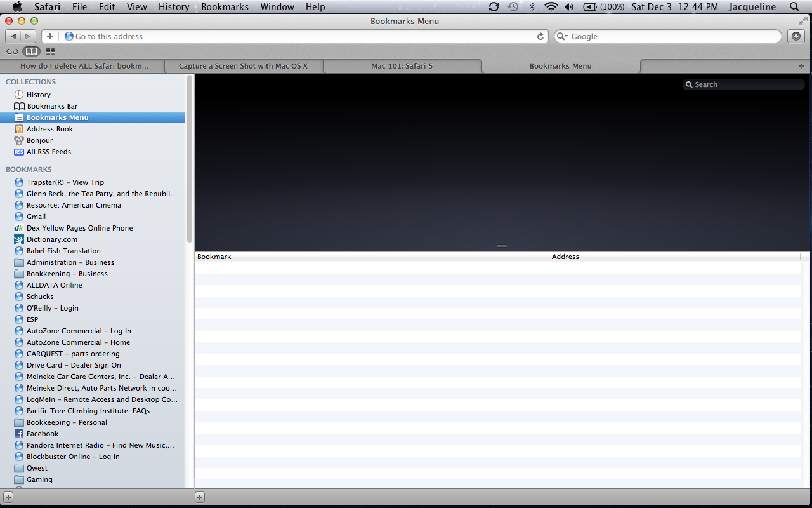Viewport: 812px width, 508px height.
Task: Open the History menu
Action: pyautogui.click(x=174, y=7)
